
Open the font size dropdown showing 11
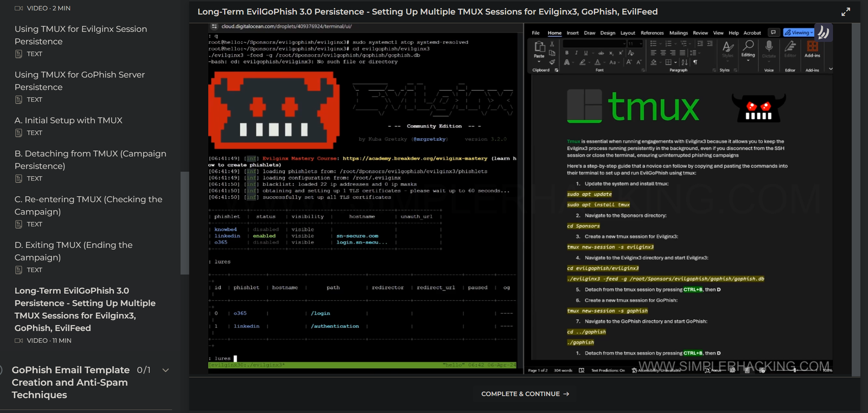635,43
